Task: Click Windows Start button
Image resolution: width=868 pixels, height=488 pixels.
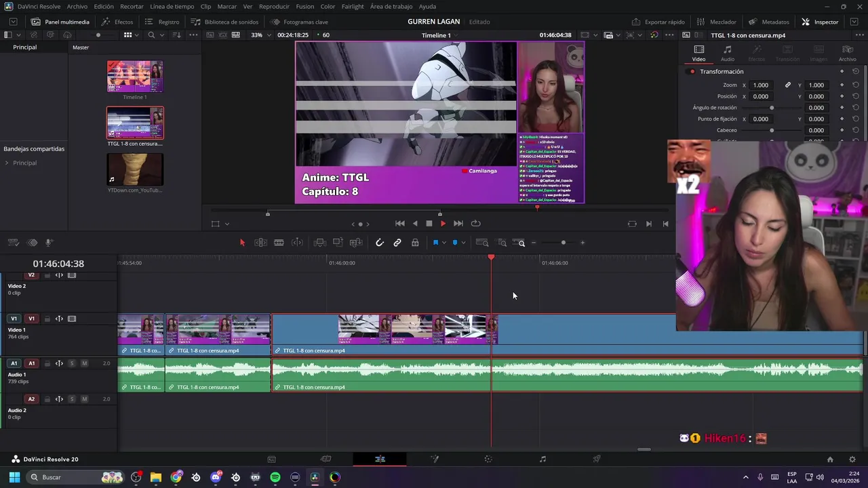Action: tap(14, 477)
